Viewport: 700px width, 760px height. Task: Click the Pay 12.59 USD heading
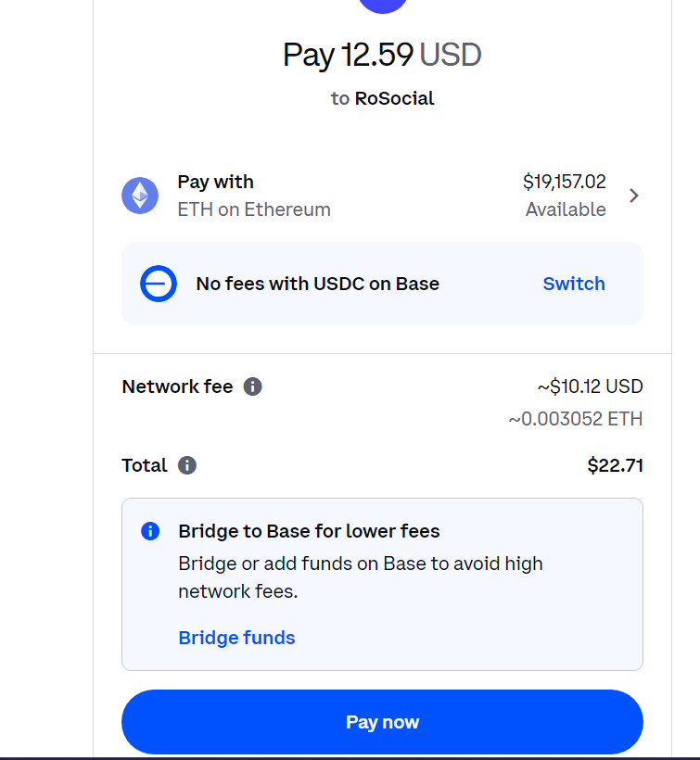(x=382, y=55)
